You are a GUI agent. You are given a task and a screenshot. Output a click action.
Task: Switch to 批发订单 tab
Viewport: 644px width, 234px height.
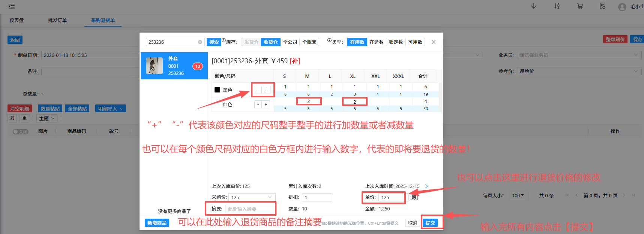click(x=57, y=20)
